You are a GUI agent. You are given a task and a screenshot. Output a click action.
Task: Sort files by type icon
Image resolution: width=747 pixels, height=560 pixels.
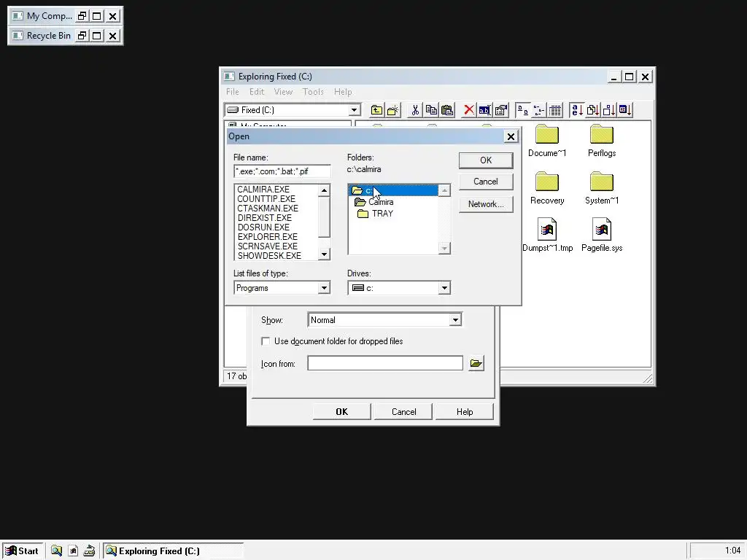pyautogui.click(x=593, y=111)
